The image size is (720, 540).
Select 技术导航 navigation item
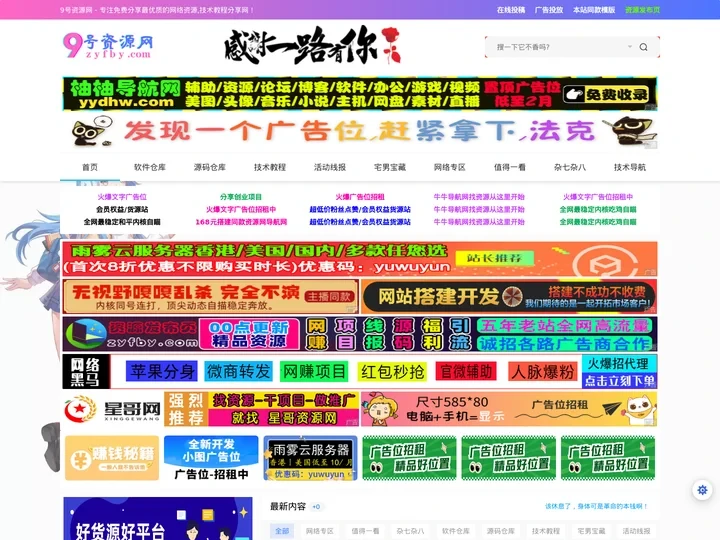(630, 167)
